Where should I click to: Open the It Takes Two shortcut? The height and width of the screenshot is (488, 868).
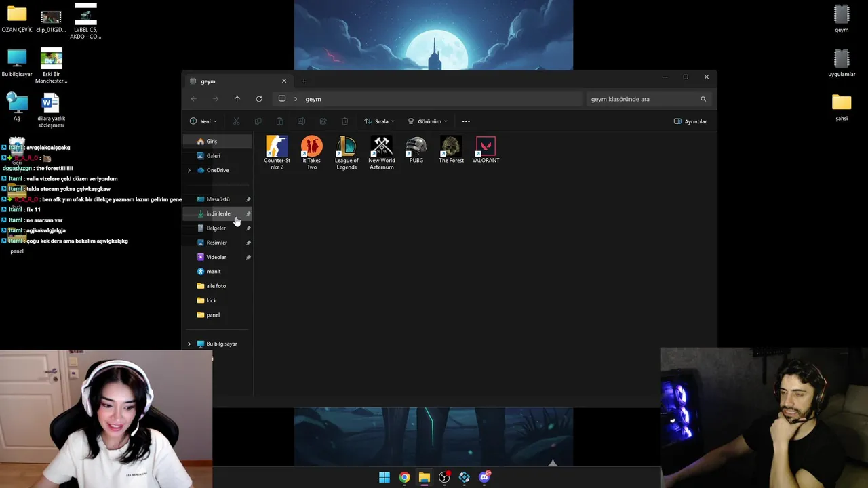tap(312, 152)
